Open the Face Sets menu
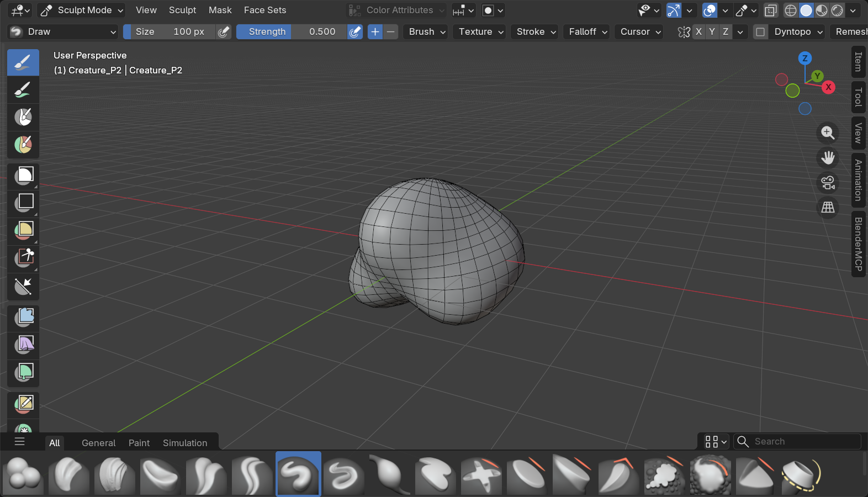Image resolution: width=868 pixels, height=497 pixels. (265, 10)
